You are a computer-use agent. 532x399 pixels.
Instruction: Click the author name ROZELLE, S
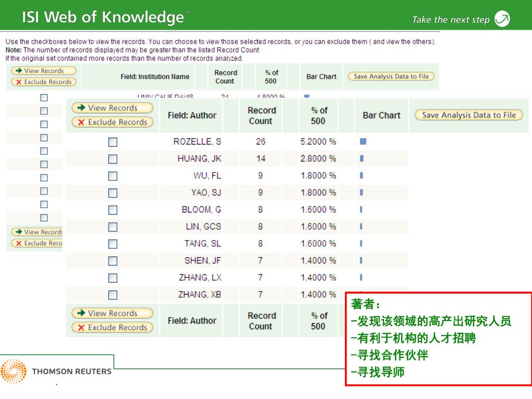click(197, 141)
